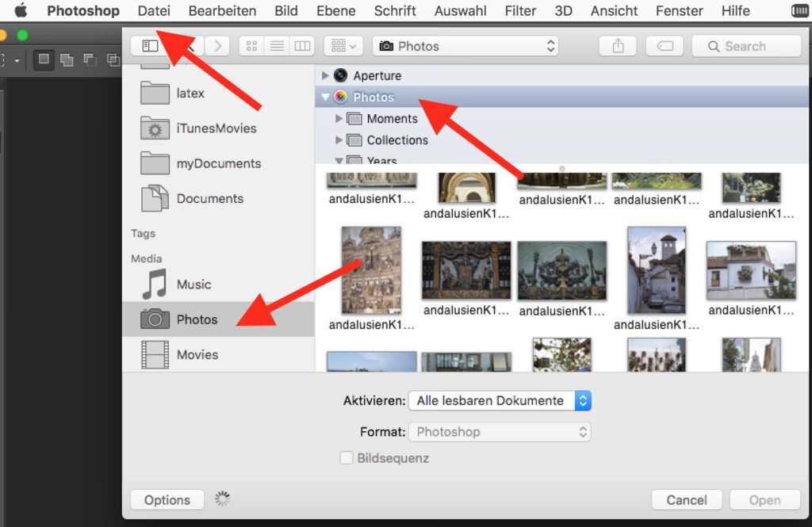Open the Photos location pop-up menu

(x=465, y=46)
